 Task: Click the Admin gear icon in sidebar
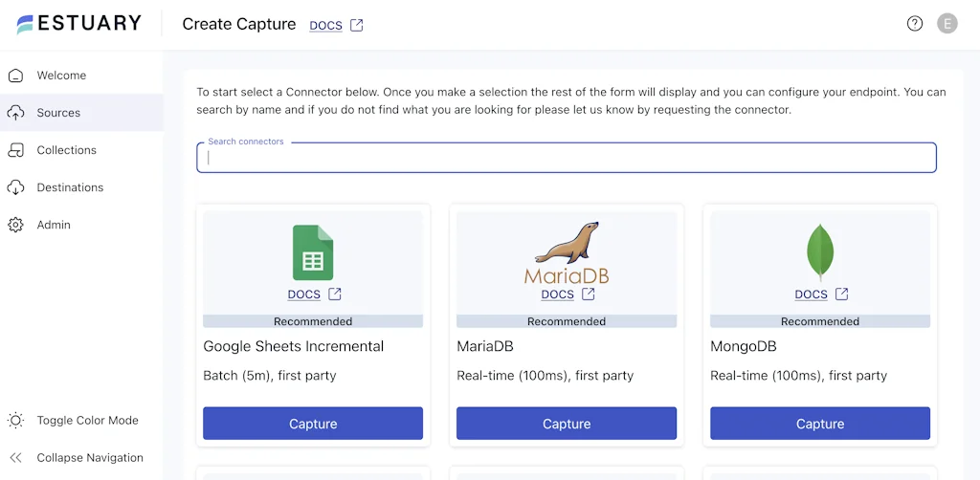(16, 225)
